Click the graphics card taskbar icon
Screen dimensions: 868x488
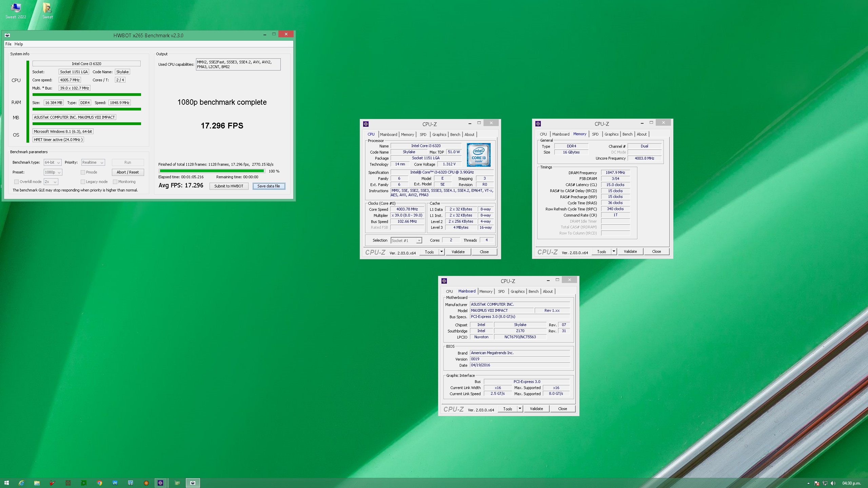[x=177, y=483]
